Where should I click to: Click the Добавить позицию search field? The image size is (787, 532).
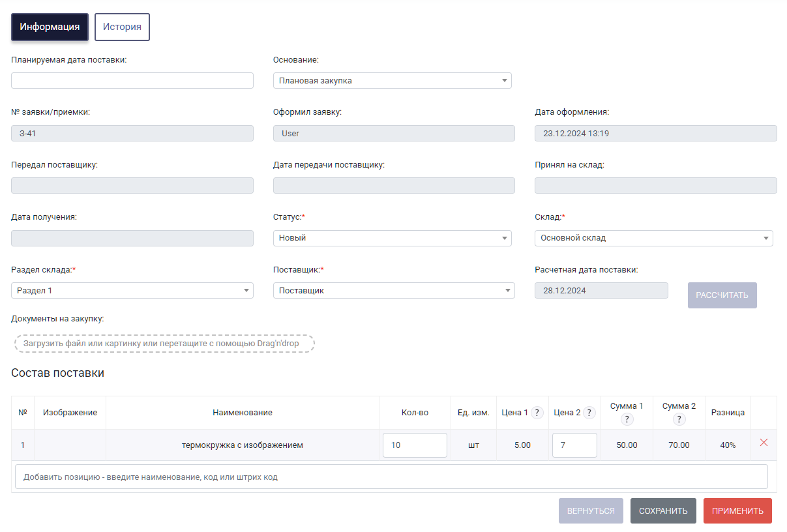(391, 477)
